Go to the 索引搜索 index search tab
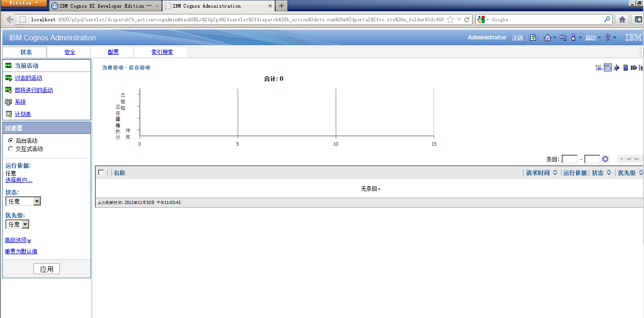This screenshot has height=318, width=644. 162,52
